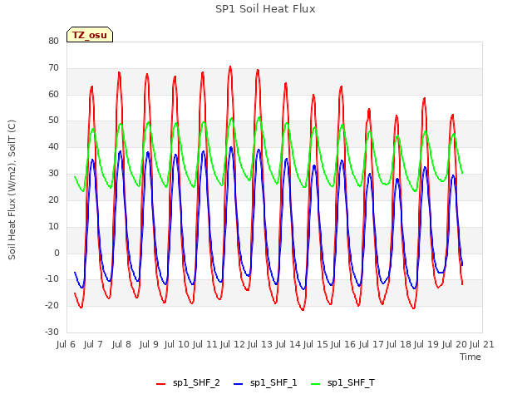Click the y-axis label Soil Heat Flux (W/m2), SoilT (C)

[12, 190]
